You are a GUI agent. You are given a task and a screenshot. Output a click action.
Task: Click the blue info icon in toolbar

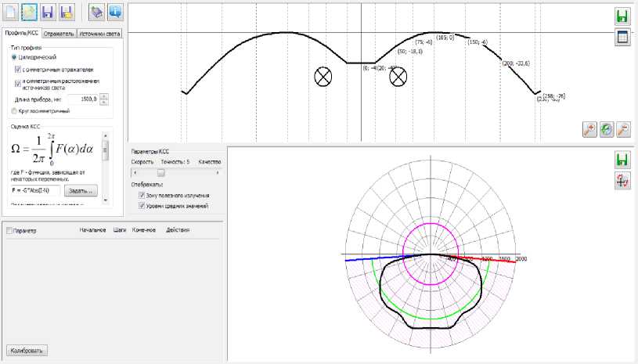coord(114,13)
